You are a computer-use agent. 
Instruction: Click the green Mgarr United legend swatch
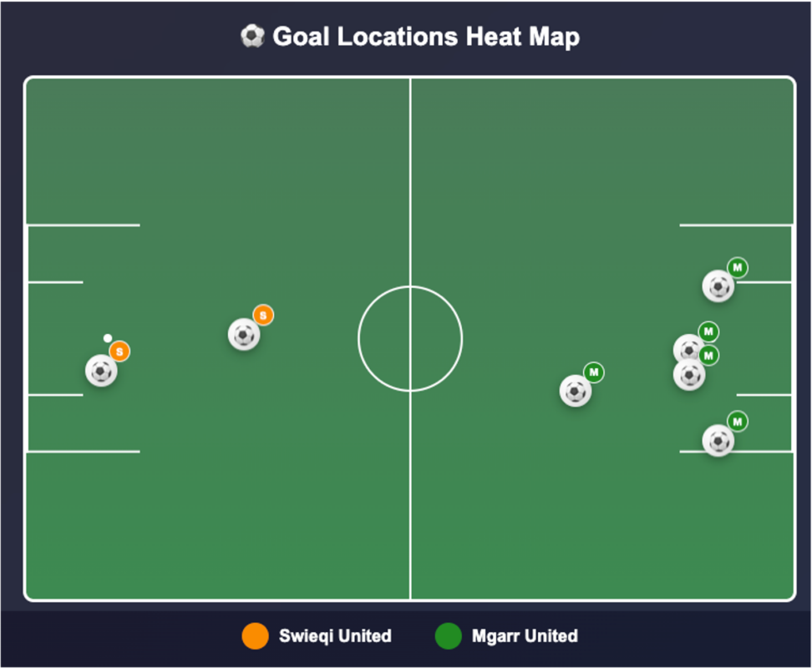448,636
